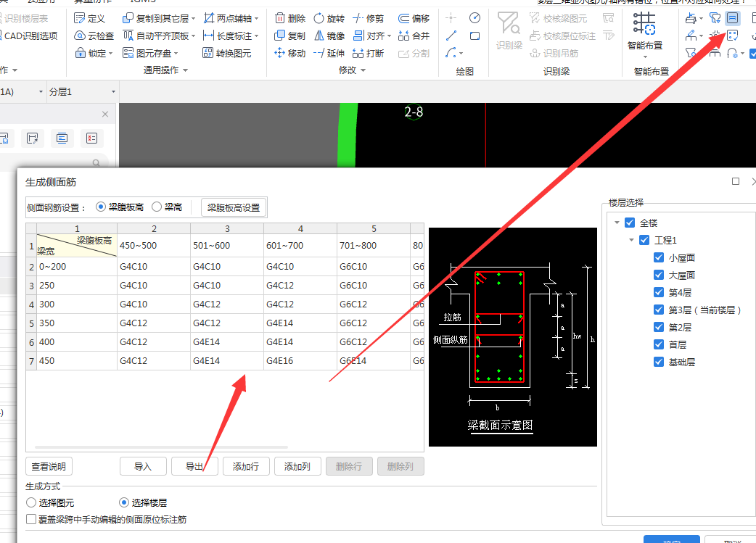Select 梁腹板高 radio option

(101, 207)
